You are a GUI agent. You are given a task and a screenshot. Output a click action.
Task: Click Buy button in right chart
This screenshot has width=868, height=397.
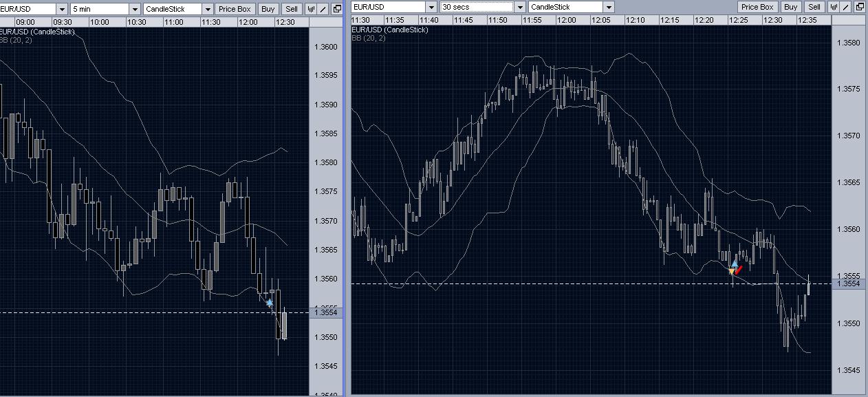[791, 7]
